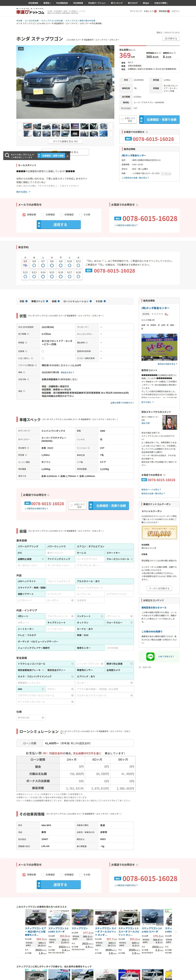196x980 pixels.
Task: Check 状態確認 in the upper mail form
Action: 62,215
